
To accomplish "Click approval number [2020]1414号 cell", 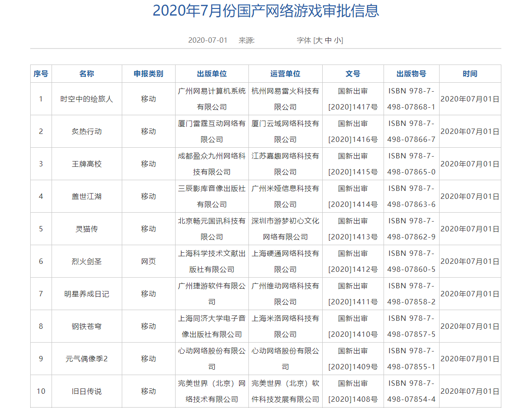I will point(353,196).
